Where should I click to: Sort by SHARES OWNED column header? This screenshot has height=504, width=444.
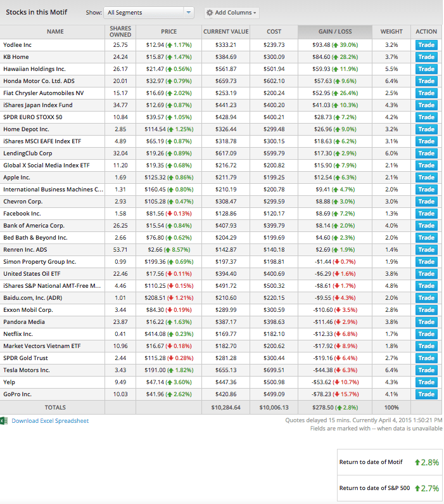coord(120,32)
